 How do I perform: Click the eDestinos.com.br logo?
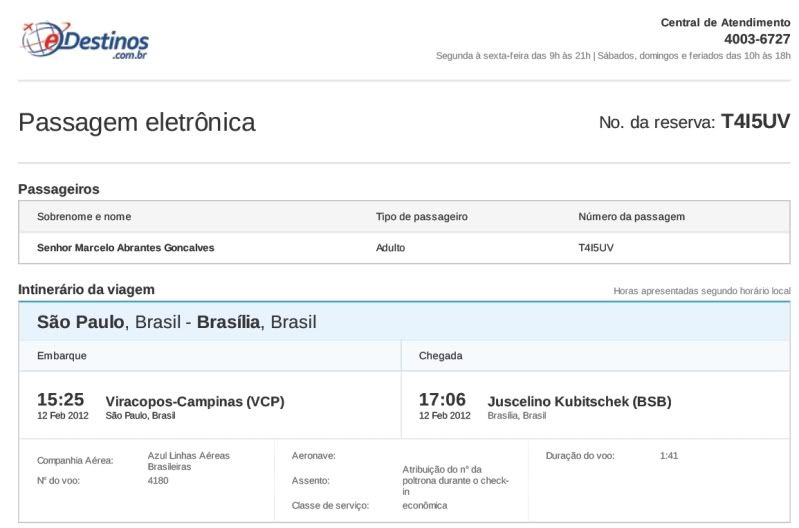tap(85, 40)
